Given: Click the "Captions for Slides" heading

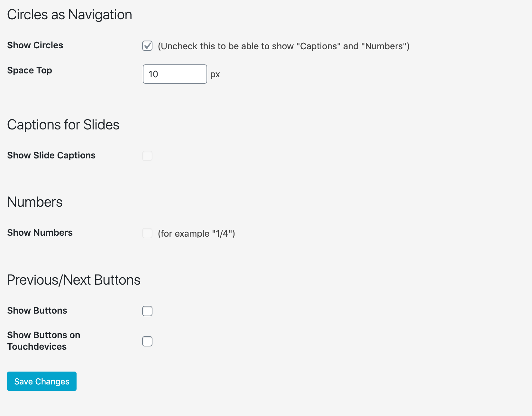Looking at the screenshot, I should 63,125.
